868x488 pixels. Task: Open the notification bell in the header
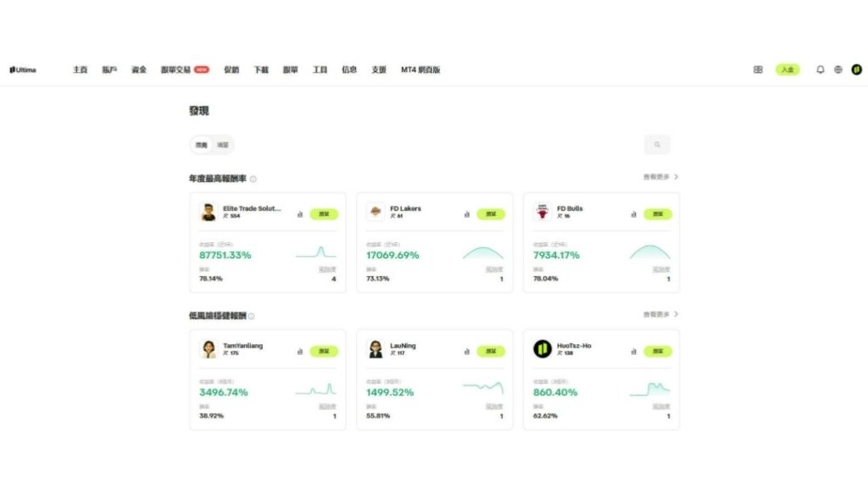[x=819, y=69]
